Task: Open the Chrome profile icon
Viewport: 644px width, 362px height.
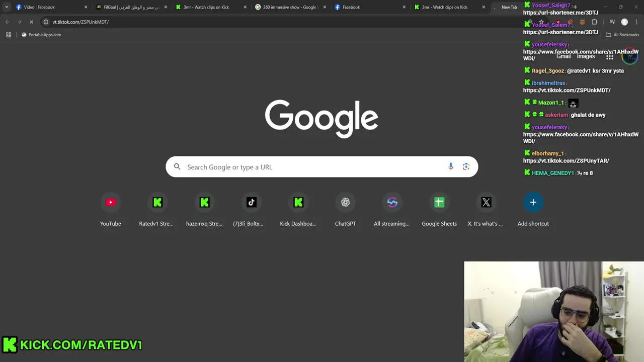Action: pos(624,22)
